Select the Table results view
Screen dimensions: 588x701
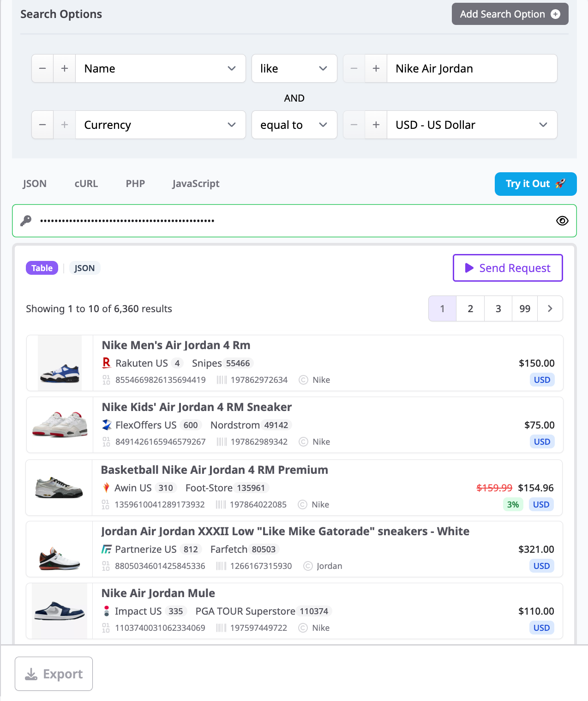click(42, 268)
